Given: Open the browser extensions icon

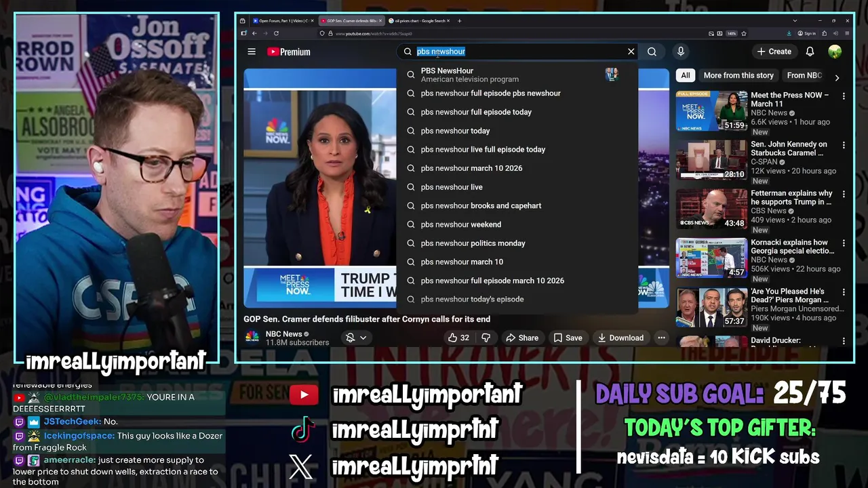Looking at the screenshot, I should (x=825, y=33).
